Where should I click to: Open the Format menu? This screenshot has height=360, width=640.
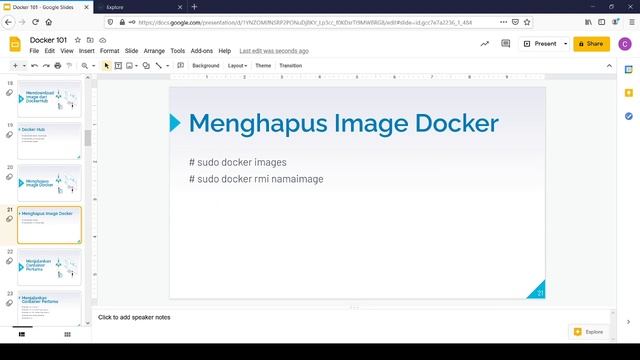pyautogui.click(x=109, y=51)
